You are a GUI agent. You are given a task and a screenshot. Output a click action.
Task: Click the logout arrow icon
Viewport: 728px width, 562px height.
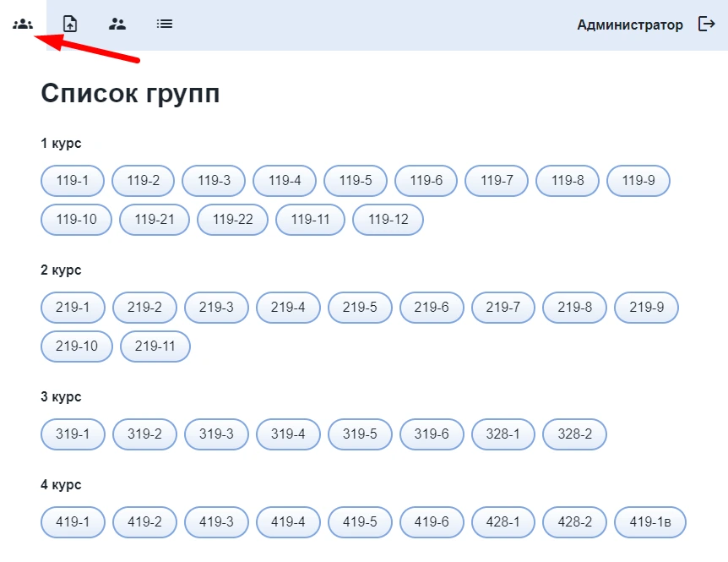pyautogui.click(x=707, y=24)
